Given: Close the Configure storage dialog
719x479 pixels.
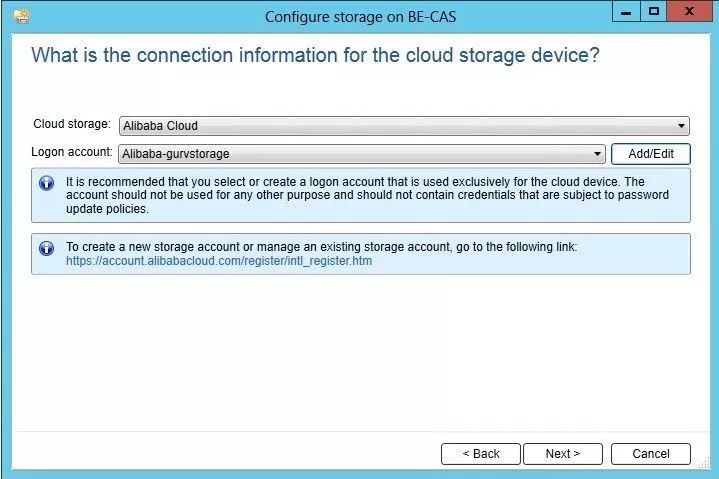Looking at the screenshot, I should point(690,12).
